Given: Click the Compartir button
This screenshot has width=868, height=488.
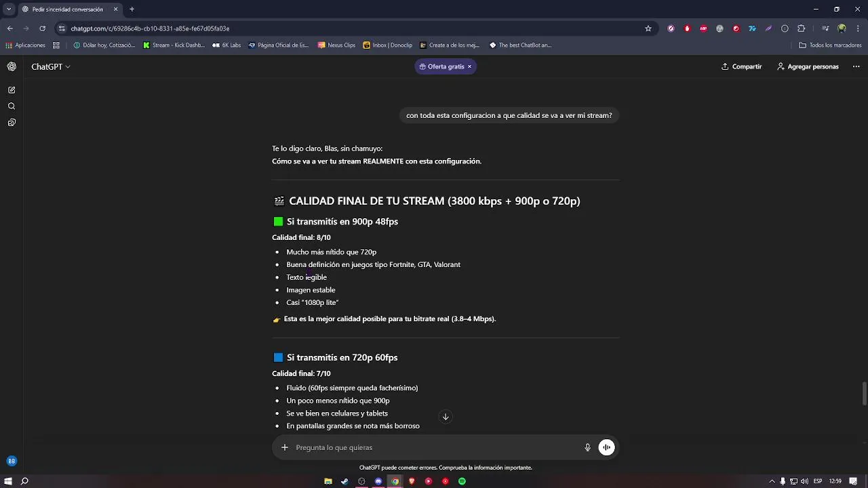Looking at the screenshot, I should (x=741, y=66).
